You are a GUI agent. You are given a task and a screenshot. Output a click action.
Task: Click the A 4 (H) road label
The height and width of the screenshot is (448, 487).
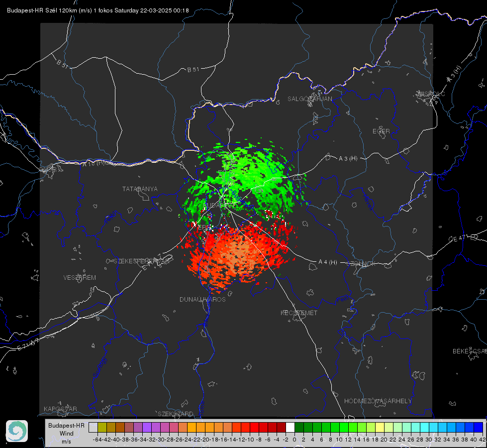pos(328,262)
